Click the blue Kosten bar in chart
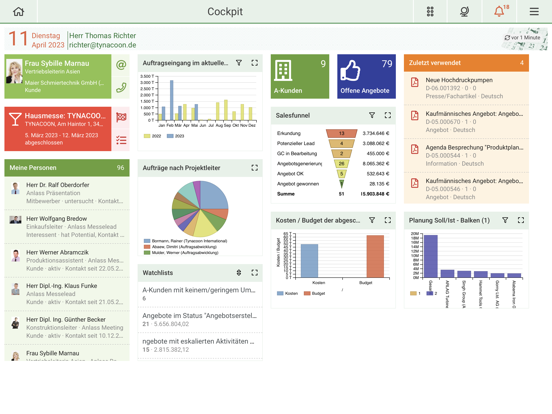This screenshot has width=552, height=414. (x=309, y=261)
